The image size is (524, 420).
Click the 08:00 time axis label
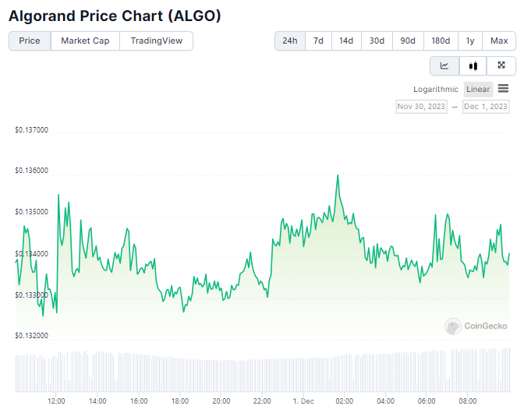pos(468,401)
